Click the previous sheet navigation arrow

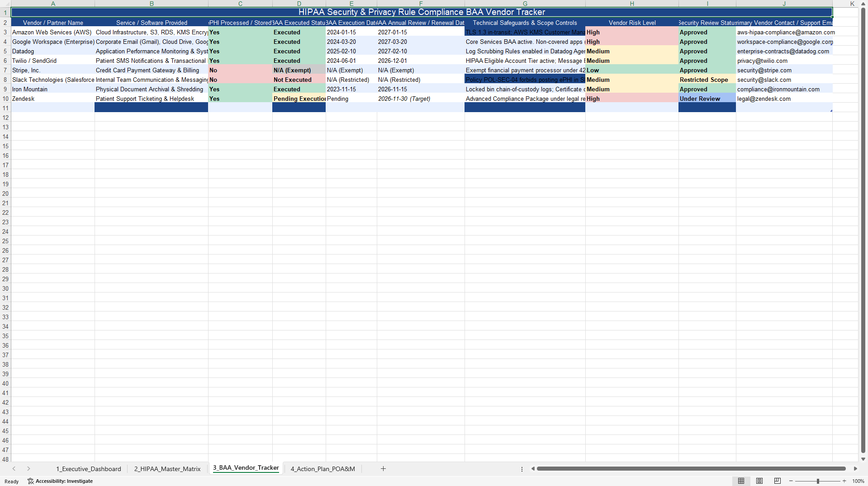coord(14,469)
